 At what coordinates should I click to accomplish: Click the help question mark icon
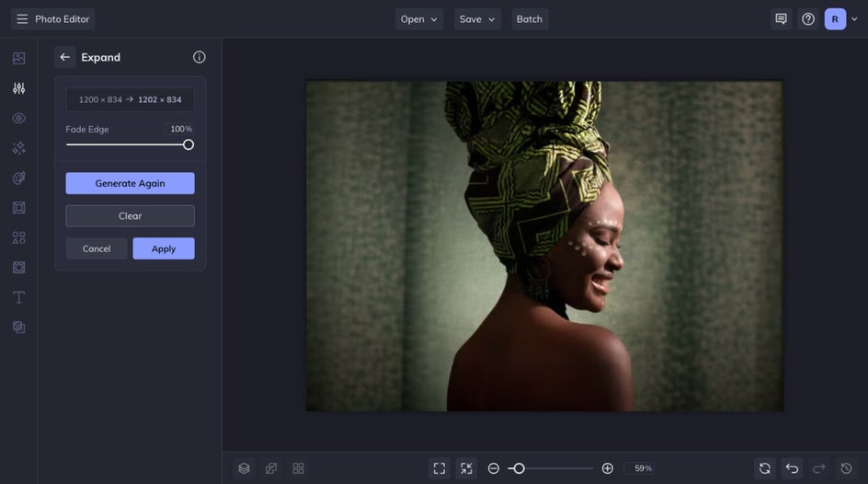[808, 19]
